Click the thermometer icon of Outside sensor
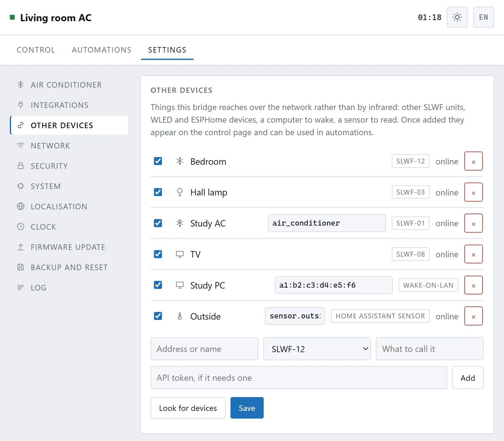The height and width of the screenshot is (441, 504). (x=180, y=316)
